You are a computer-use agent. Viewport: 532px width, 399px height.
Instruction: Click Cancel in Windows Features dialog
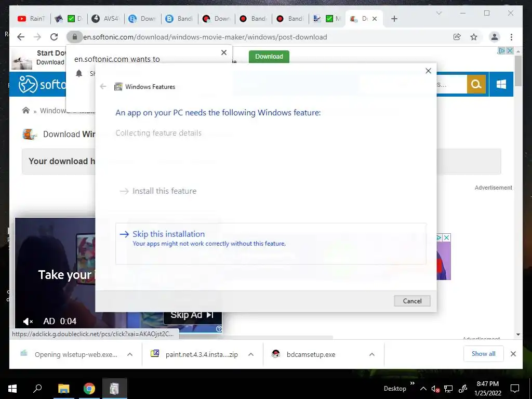click(x=412, y=301)
